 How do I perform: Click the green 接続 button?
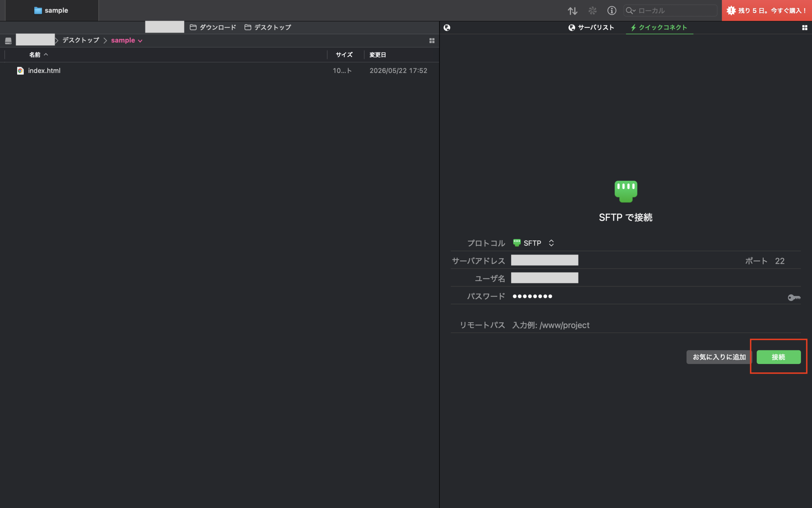pos(778,357)
